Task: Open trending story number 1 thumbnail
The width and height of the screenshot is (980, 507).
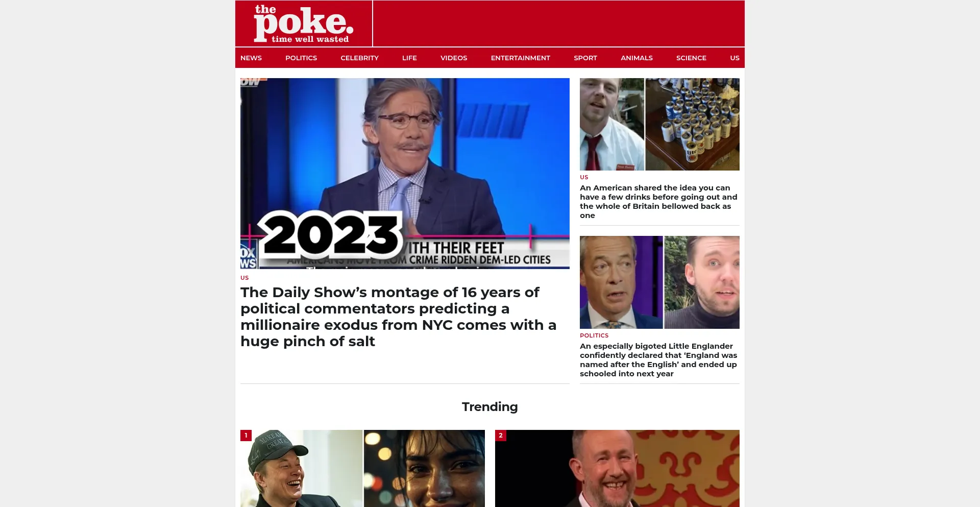Action: [362, 468]
